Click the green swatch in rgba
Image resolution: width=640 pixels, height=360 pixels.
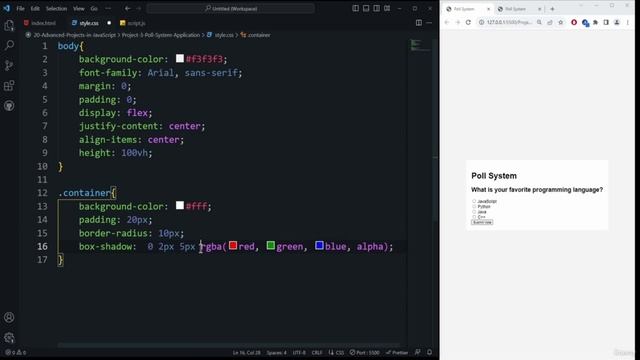click(x=271, y=245)
